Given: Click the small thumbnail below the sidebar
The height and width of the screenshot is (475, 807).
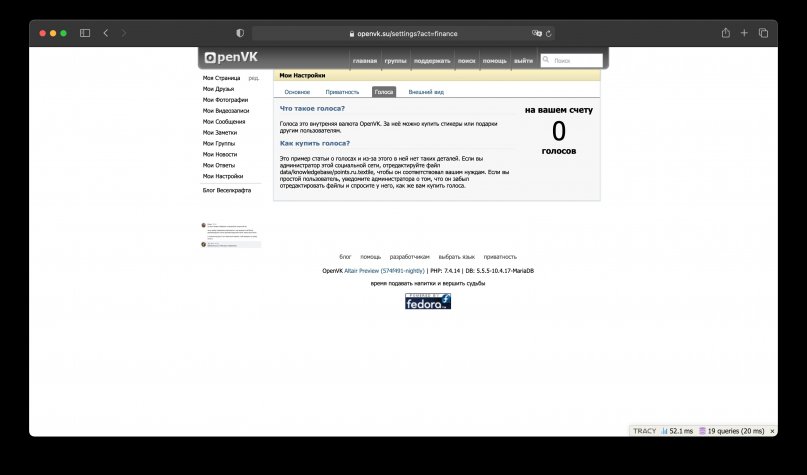Looking at the screenshot, I should [231, 235].
